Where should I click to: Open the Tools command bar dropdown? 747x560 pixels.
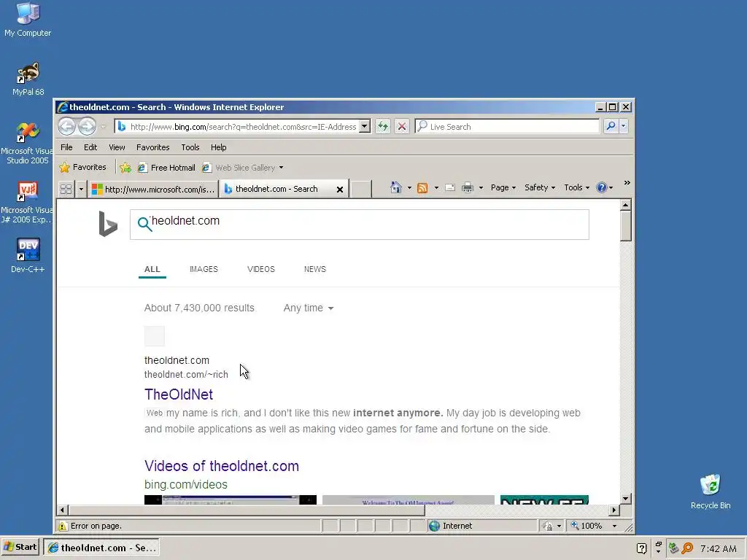[576, 187]
